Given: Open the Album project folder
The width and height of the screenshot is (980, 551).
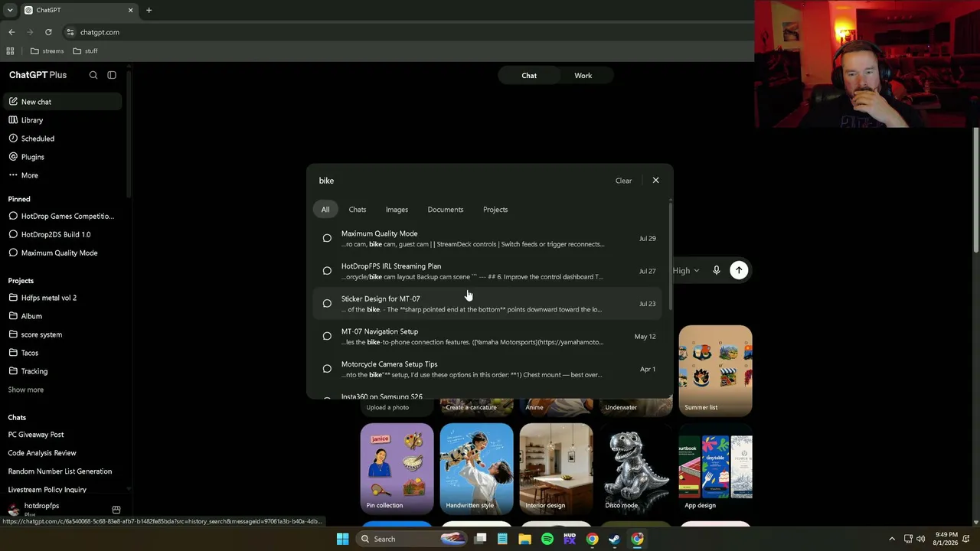Looking at the screenshot, I should tap(61, 316).
